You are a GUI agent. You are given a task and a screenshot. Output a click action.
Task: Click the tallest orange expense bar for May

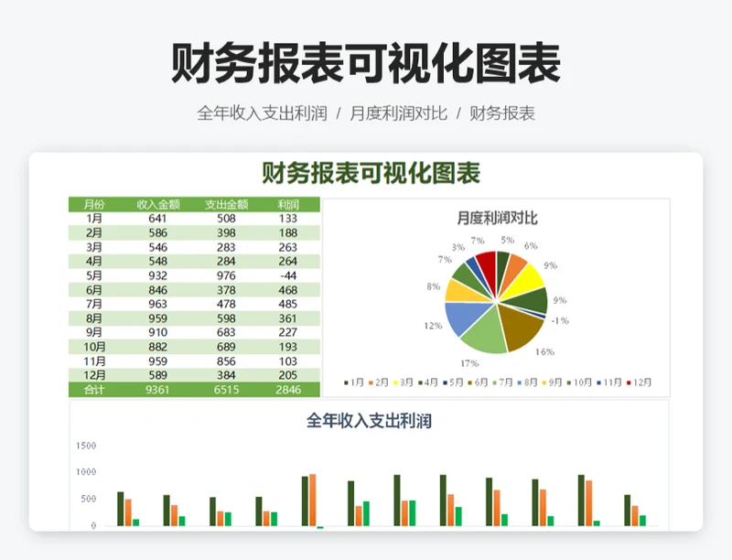pos(312,501)
